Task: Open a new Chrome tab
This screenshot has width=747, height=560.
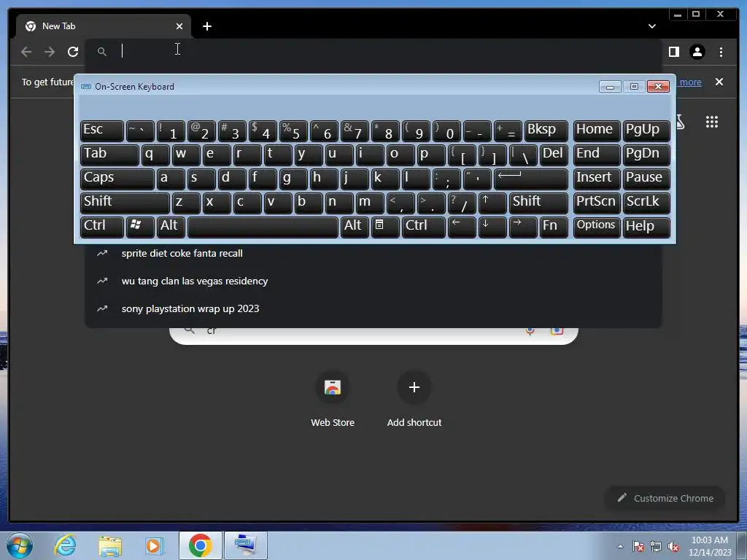Action: [206, 26]
